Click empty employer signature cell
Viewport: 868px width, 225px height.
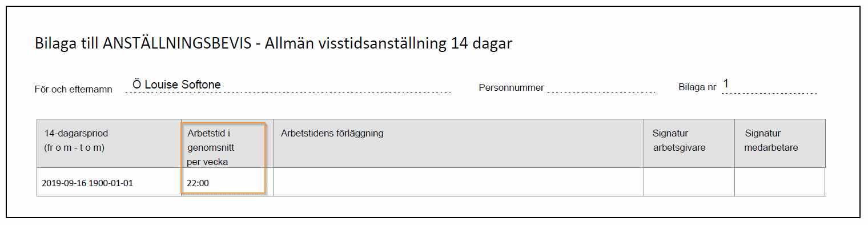point(689,182)
